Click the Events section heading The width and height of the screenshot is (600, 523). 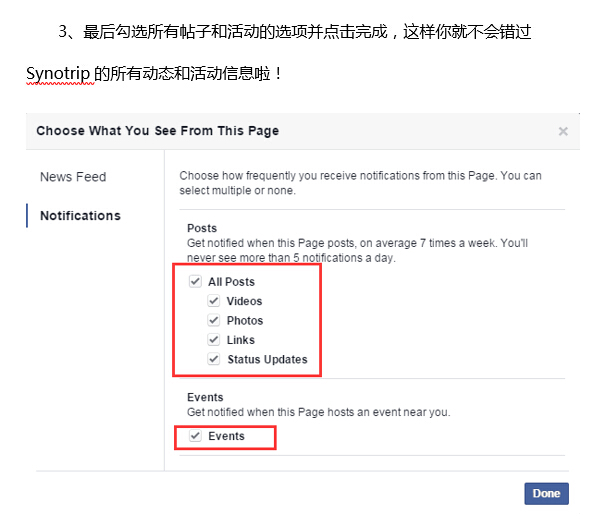(x=205, y=398)
